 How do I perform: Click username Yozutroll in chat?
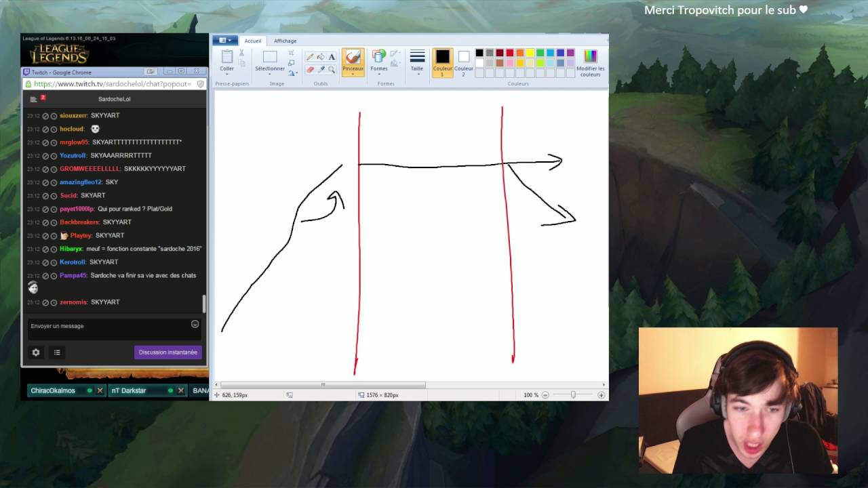73,155
